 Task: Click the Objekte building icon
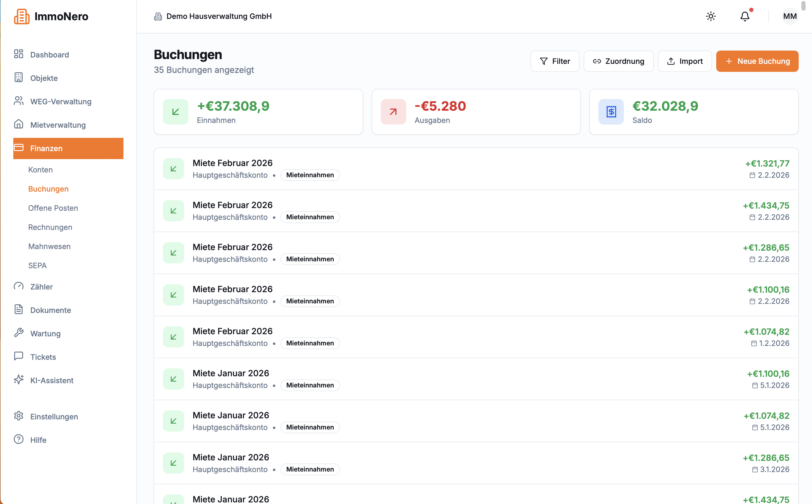(19, 77)
